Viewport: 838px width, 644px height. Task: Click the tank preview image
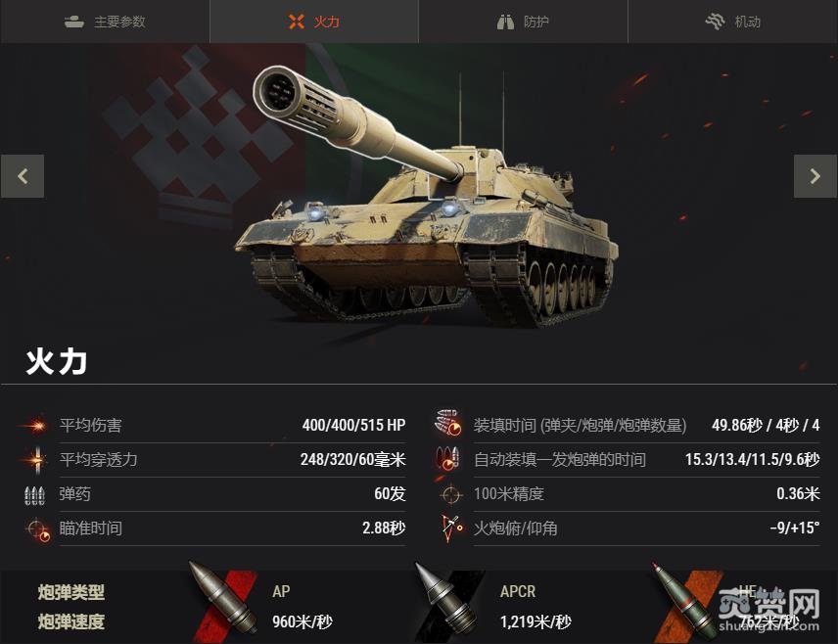click(x=428, y=198)
